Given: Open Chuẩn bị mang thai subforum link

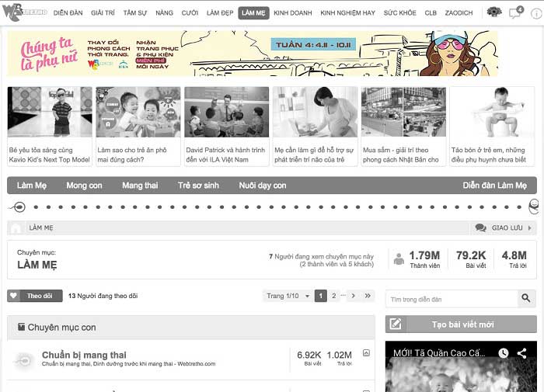Looking at the screenshot, I should pos(84,355).
